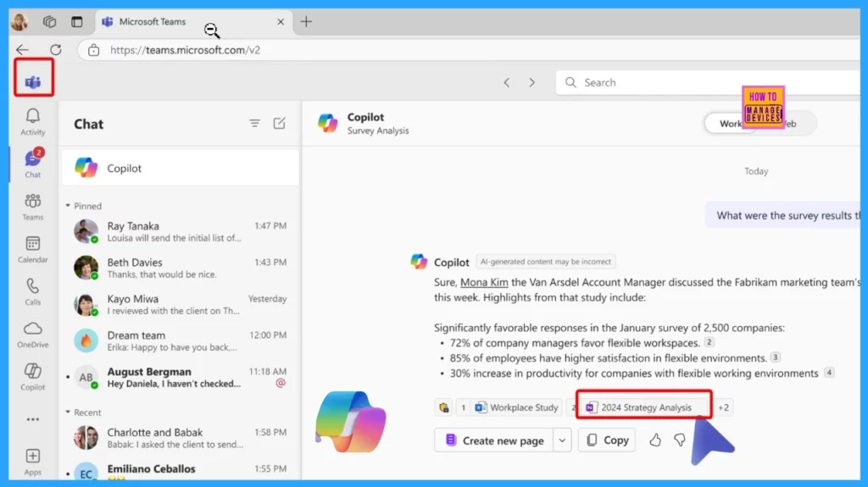
Task: Close the Microsoft Teams browser tab
Action: [x=281, y=21]
